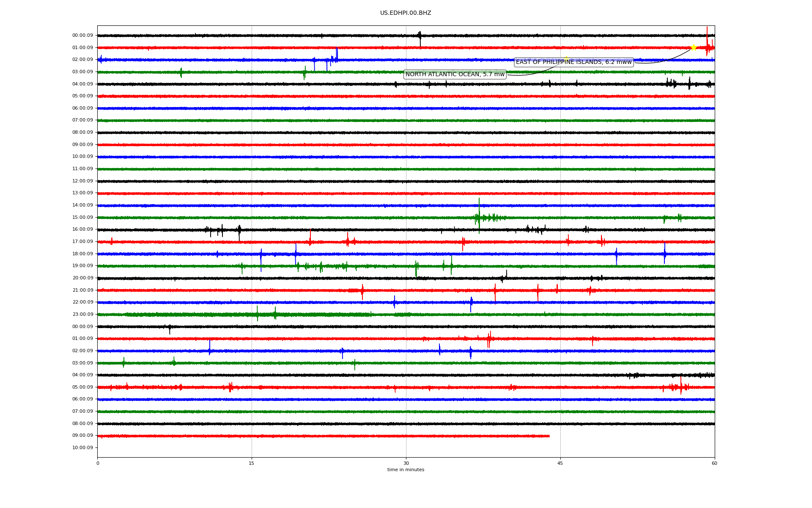Click the 17:00:09 time label
This screenshot has height=508, width=812.
82,242
